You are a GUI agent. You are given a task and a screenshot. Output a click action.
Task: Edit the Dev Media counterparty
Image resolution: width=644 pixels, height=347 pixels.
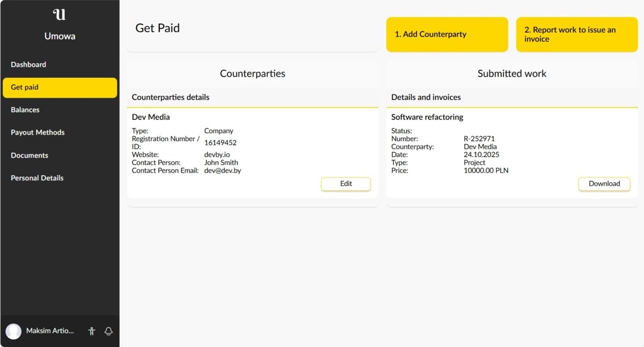pos(346,184)
